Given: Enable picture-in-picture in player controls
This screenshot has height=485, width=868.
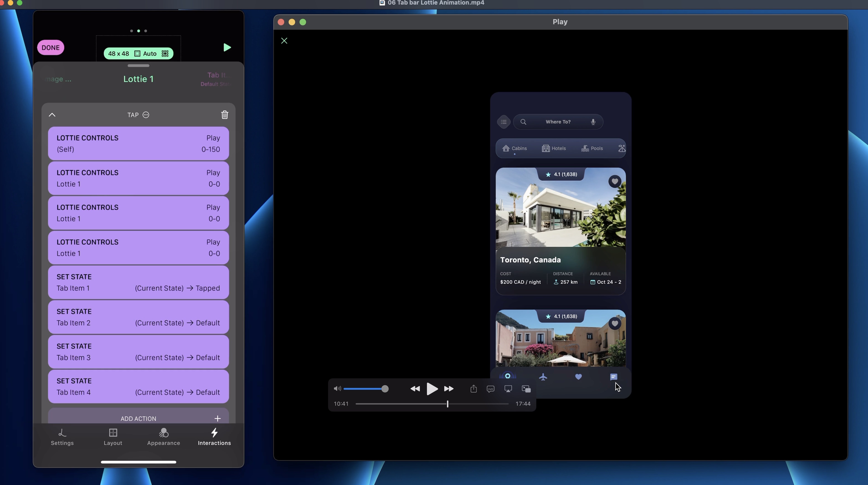Looking at the screenshot, I should pos(526,389).
